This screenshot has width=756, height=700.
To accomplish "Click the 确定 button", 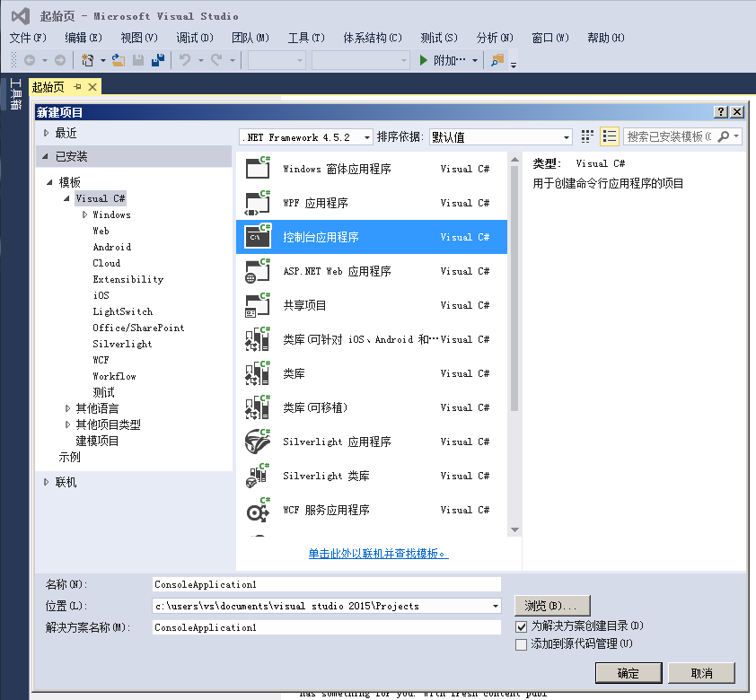I will click(629, 673).
